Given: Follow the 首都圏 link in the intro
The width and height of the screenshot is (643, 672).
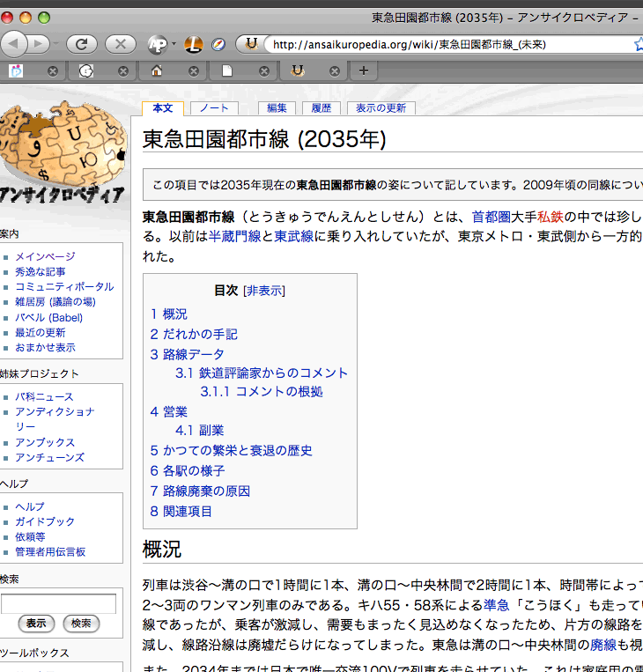Looking at the screenshot, I should (491, 217).
